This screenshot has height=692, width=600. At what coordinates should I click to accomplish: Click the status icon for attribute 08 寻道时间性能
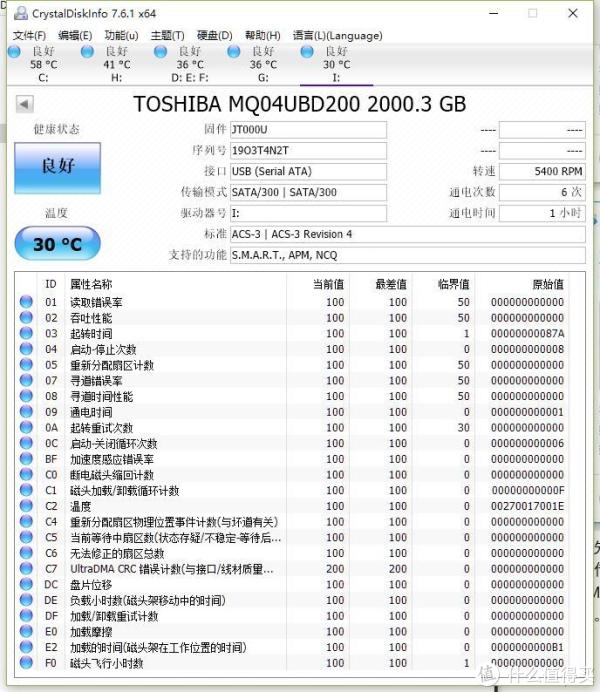(x=26, y=396)
